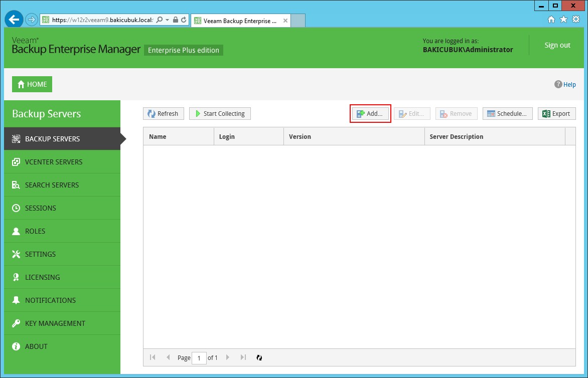The width and height of the screenshot is (588, 378).
Task: Open Key Management in the sidebar
Action: pyautogui.click(x=55, y=323)
